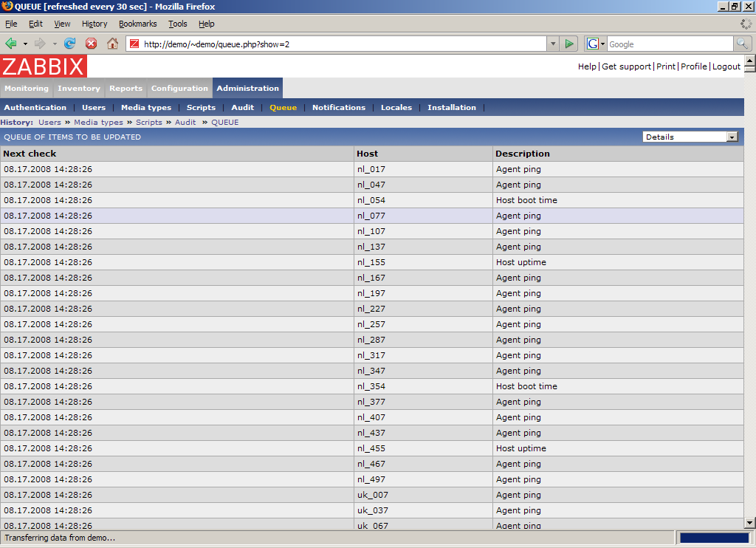Viewport: 756px width, 548px height.
Task: Click the Reload page icon
Action: click(70, 44)
